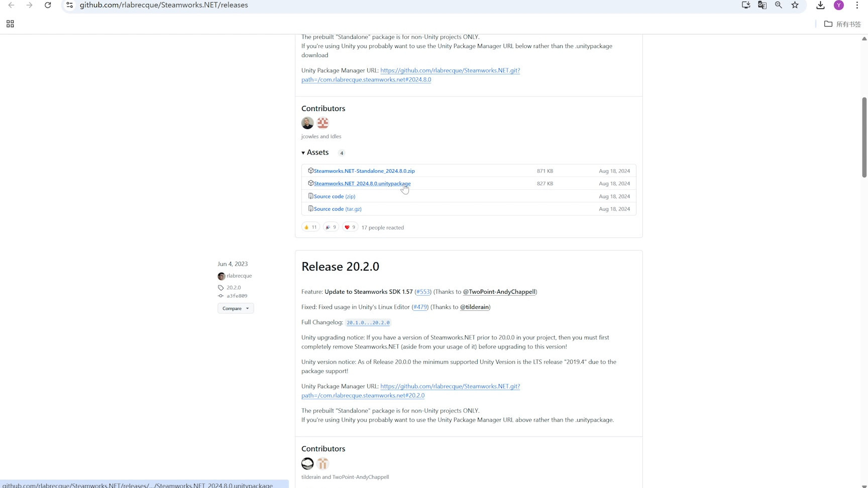
Task: Download Source code (tar.gz)
Action: click(338, 209)
